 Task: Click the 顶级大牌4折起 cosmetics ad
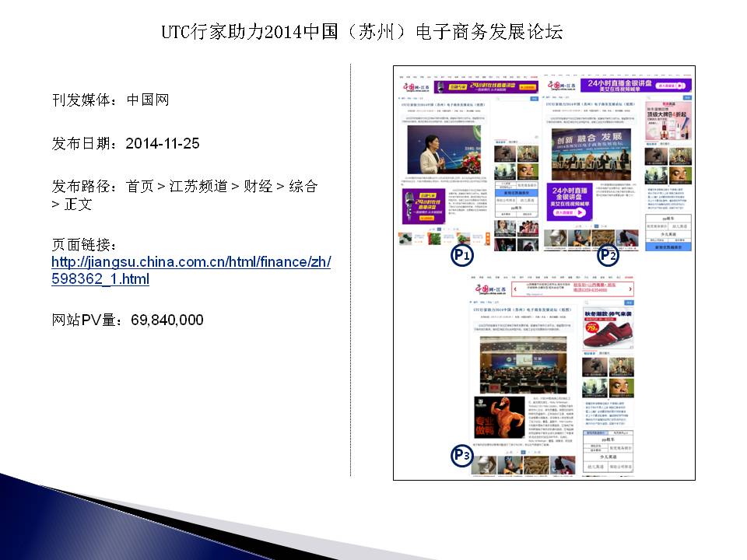pos(668,121)
